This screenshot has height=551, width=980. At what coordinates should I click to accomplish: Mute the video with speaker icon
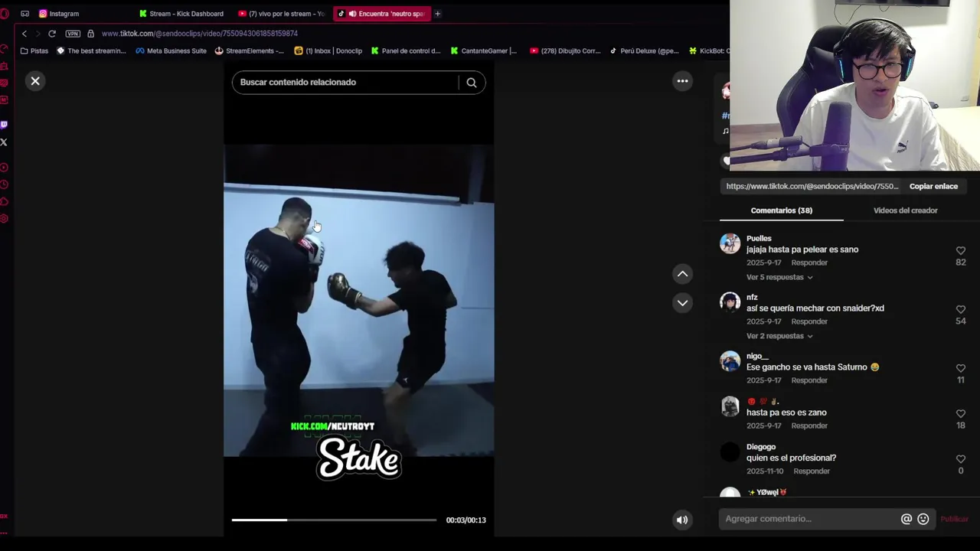tap(681, 520)
